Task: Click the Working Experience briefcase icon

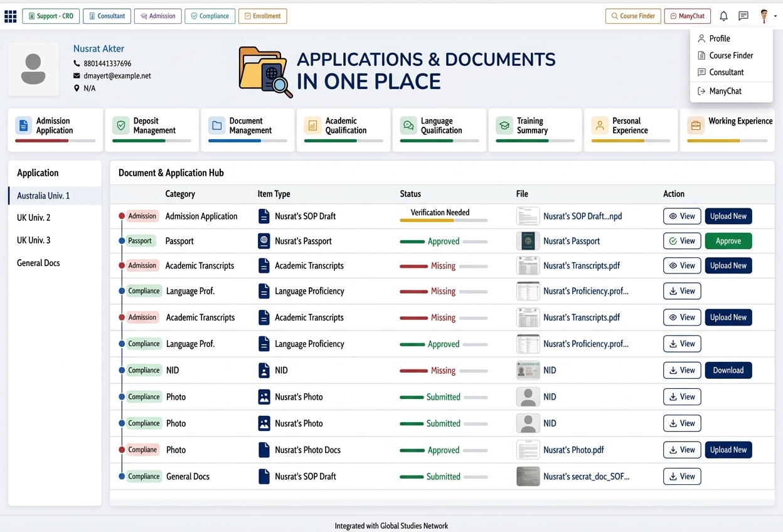Action: 696,125
